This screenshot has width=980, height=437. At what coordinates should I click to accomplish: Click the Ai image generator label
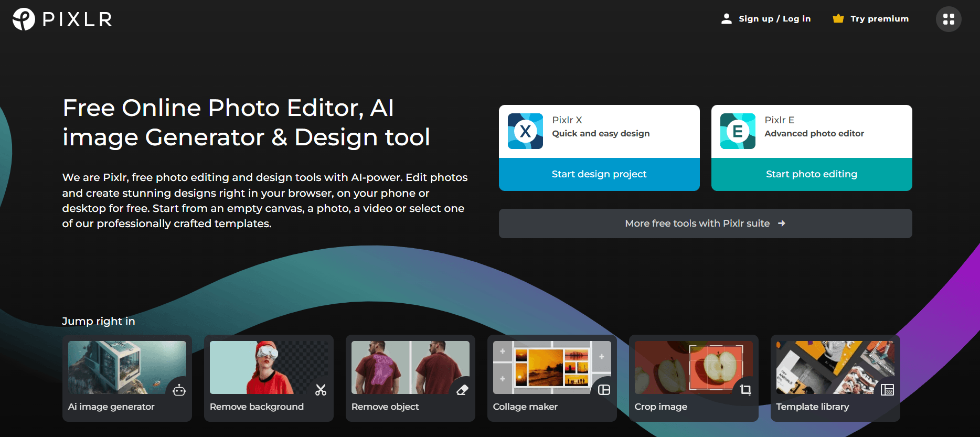tap(111, 407)
